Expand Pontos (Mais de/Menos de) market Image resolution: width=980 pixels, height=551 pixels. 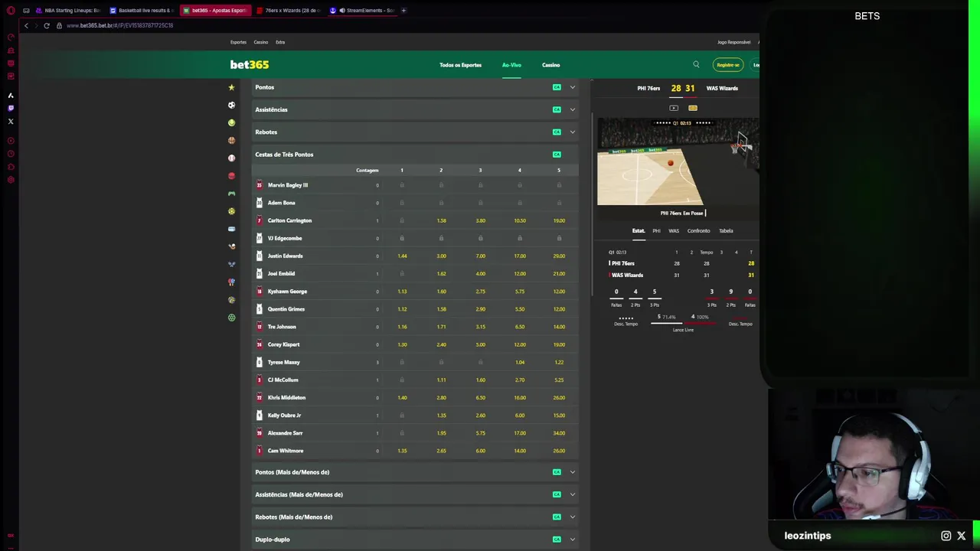(414, 472)
